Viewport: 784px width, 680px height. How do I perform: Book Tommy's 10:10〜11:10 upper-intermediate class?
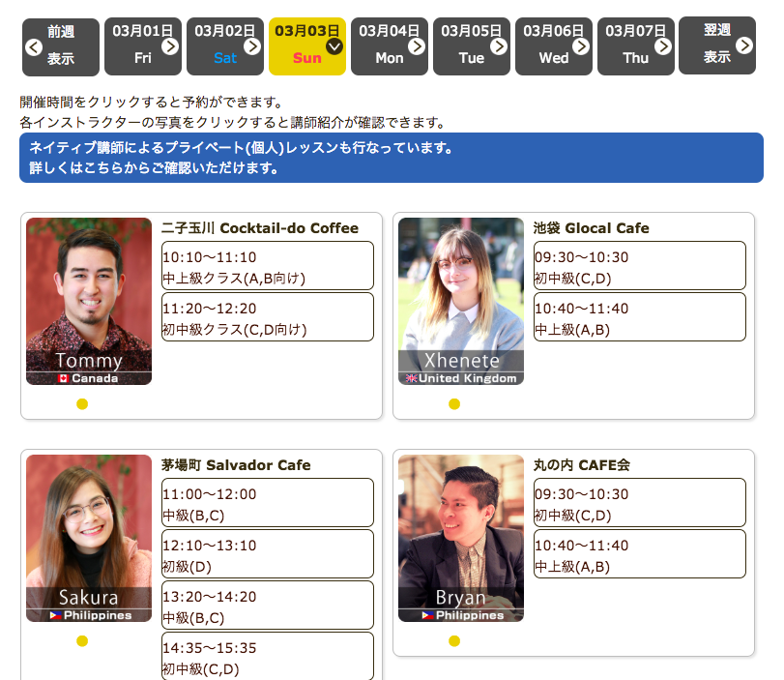coord(267,267)
